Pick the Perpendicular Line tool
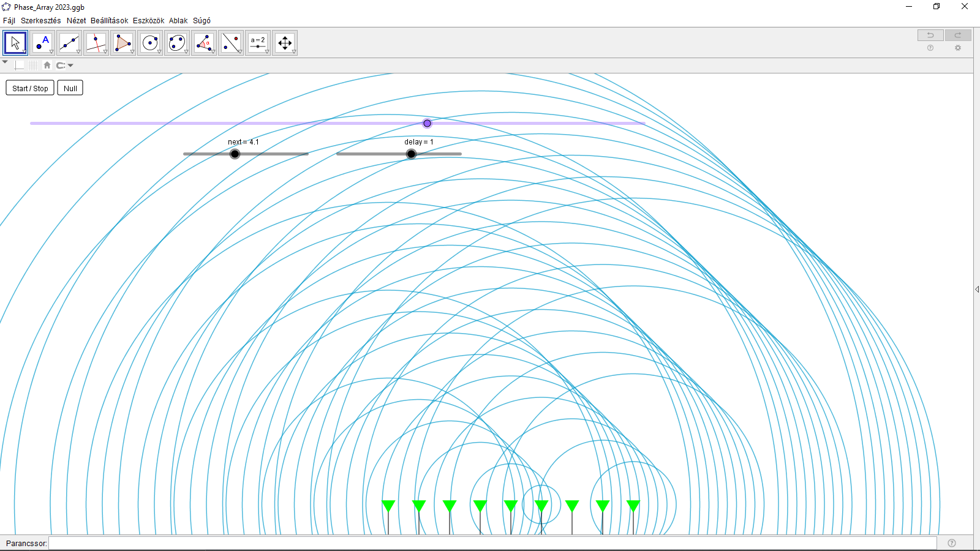The width and height of the screenshot is (980, 551). (x=96, y=43)
